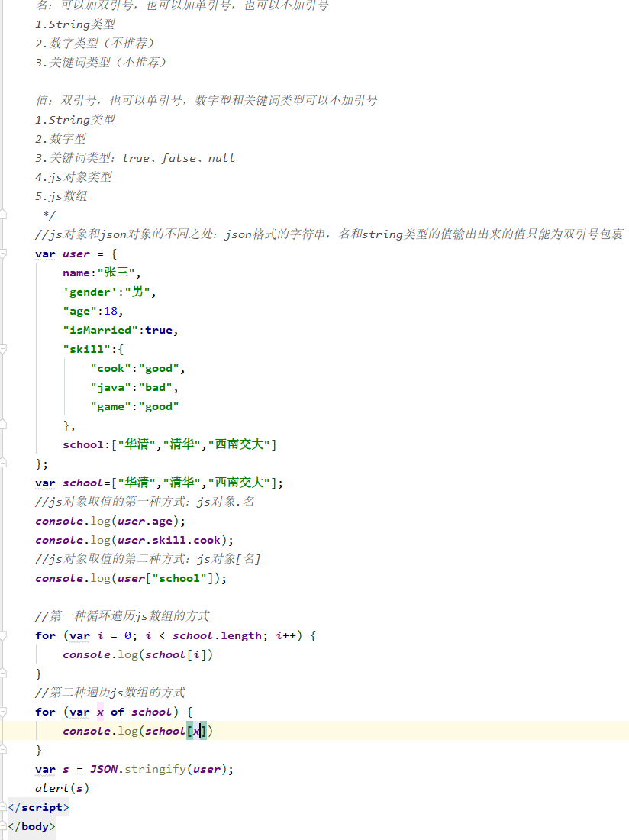Click the comment line '3.关键词类型（不推荐）'
This screenshot has height=840, width=629.
pyautogui.click(x=102, y=63)
